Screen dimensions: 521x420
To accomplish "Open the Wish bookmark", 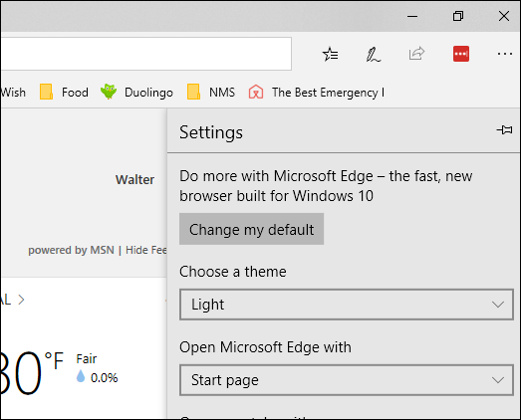I will pos(13,93).
